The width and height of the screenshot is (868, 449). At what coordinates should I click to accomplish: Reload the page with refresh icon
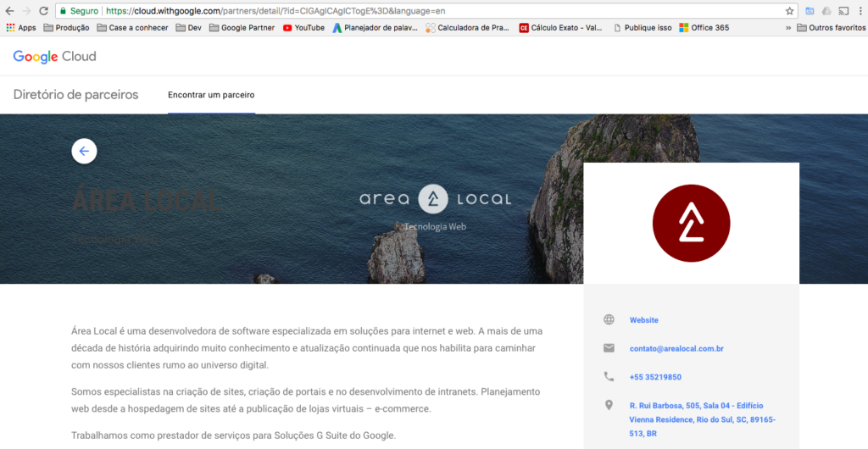coord(44,11)
